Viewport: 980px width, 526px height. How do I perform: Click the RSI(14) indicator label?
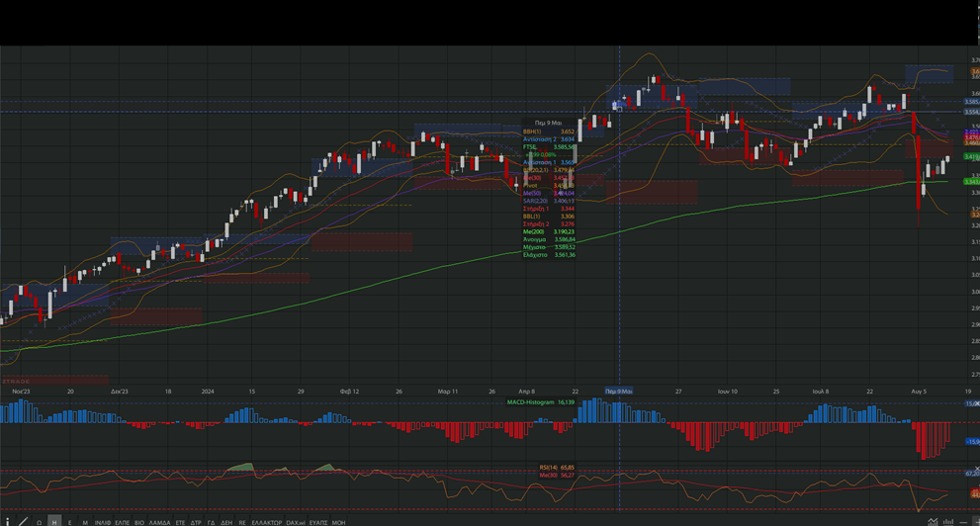coord(548,468)
